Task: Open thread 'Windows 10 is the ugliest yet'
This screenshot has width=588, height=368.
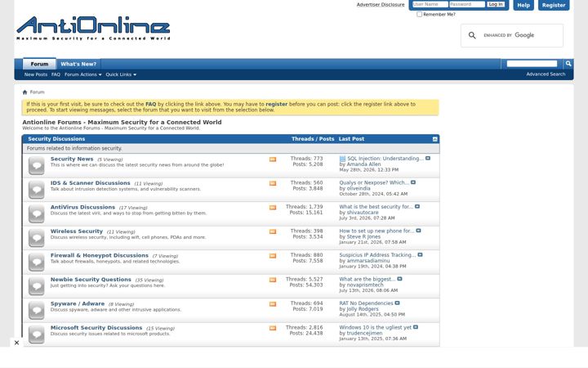Action: [x=375, y=327]
